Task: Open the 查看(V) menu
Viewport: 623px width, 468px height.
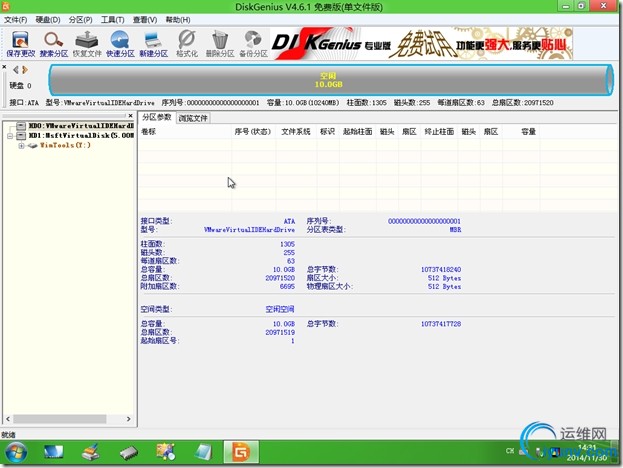Action: coord(145,20)
